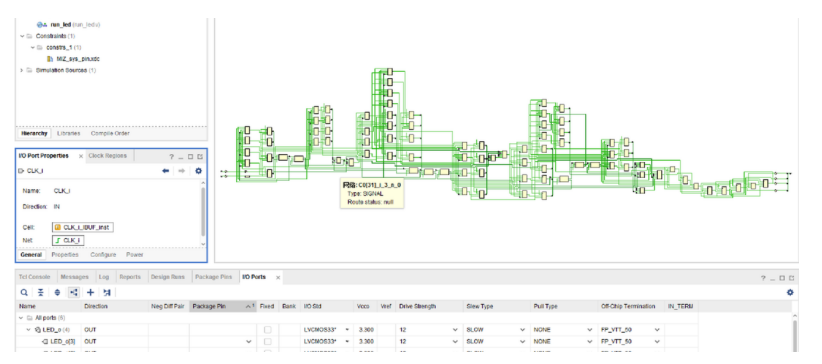Click the back arrow in I/O Port Properties
This screenshot has width=822, height=364.
pyautogui.click(x=166, y=171)
